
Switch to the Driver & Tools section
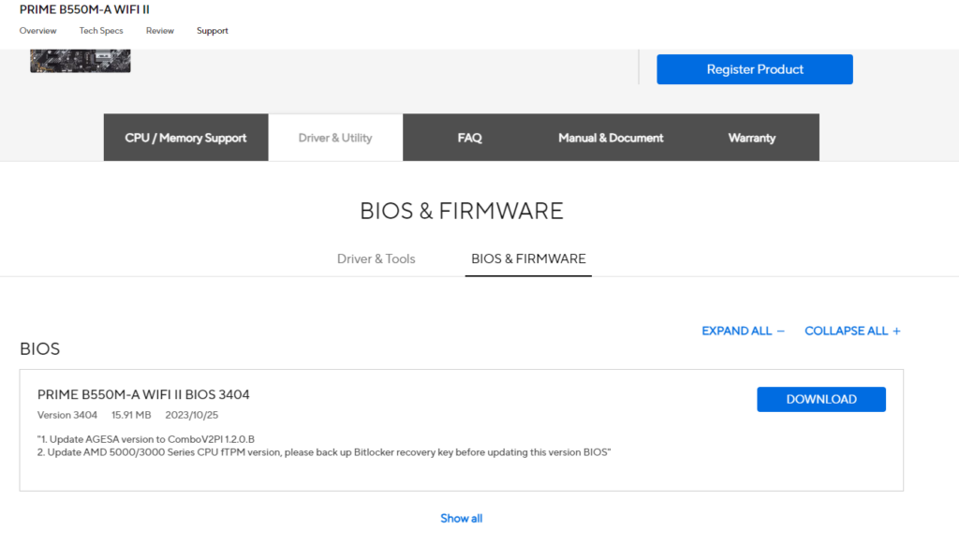(376, 258)
